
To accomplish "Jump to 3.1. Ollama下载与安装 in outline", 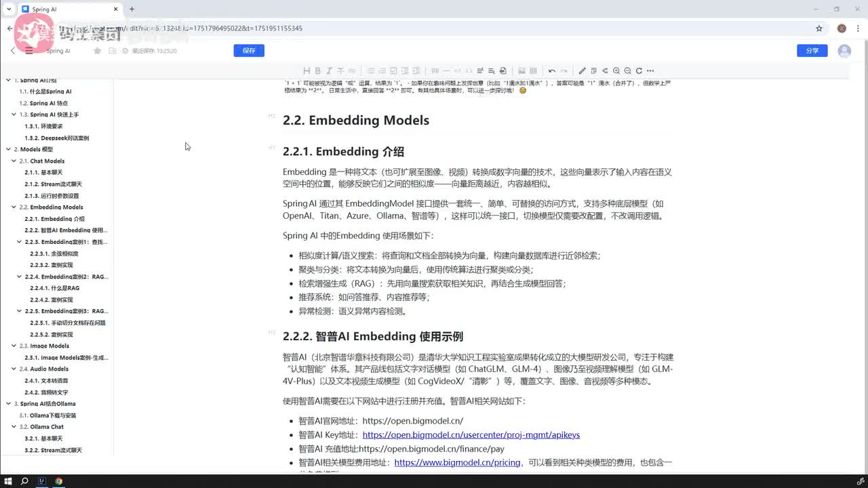I will coord(47,415).
